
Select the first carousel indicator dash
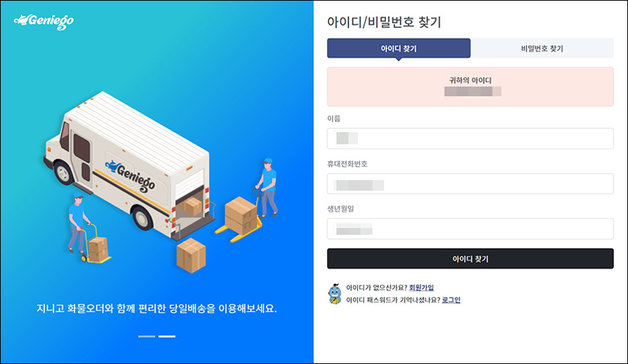point(147,336)
